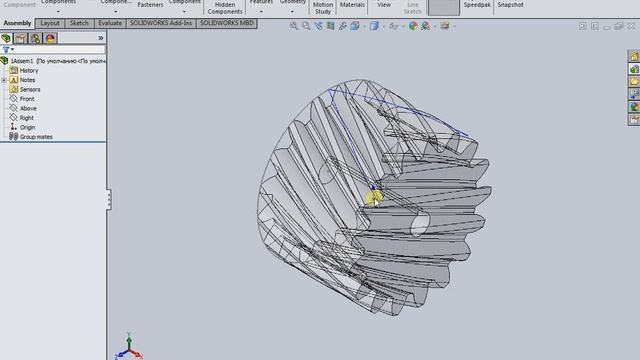The height and width of the screenshot is (360, 640).
Task: Click the Speedpak ribbon button
Action: pos(477,5)
